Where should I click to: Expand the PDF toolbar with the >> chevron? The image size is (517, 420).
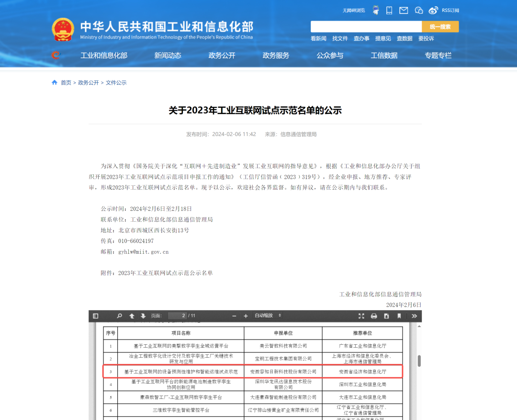click(x=414, y=316)
